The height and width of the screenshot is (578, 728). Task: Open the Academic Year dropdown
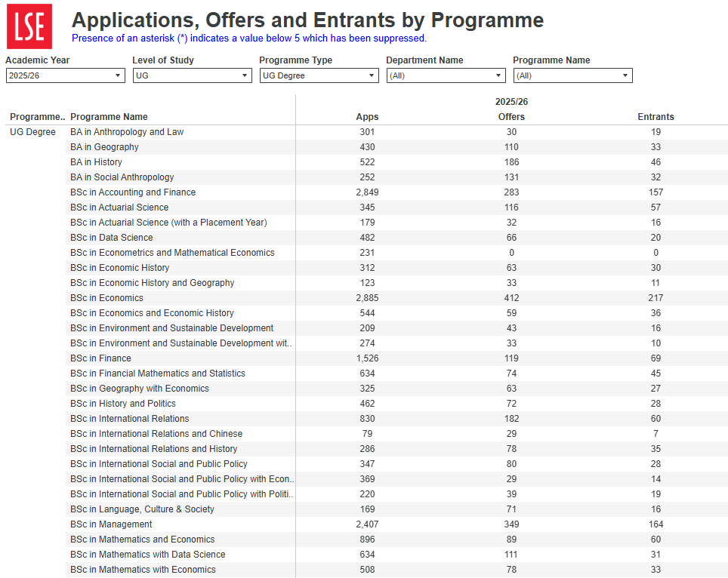coord(65,75)
